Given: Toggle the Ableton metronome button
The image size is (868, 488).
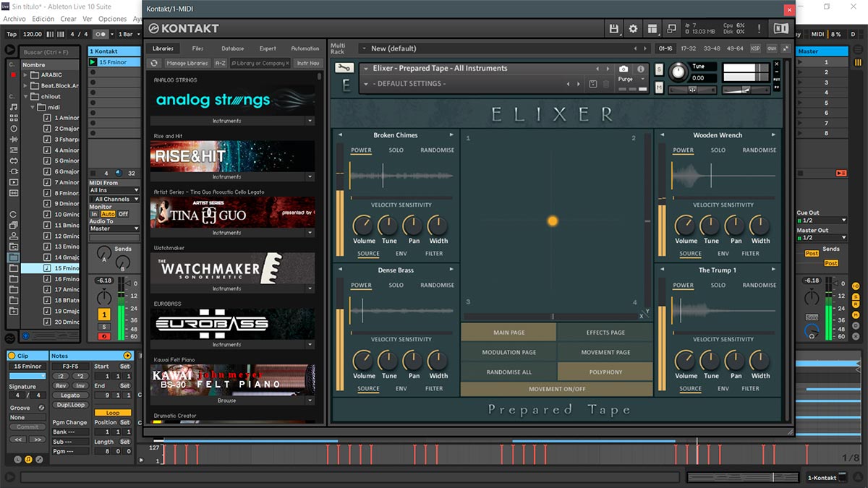Looking at the screenshot, I should point(101,34).
